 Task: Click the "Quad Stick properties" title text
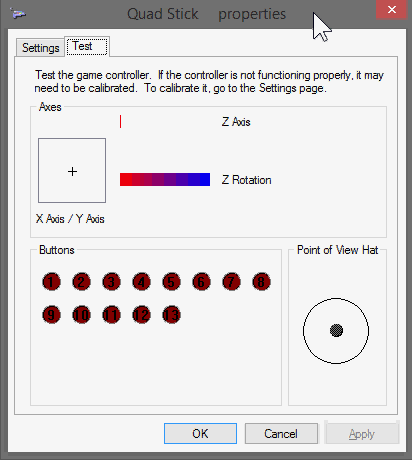point(207,14)
